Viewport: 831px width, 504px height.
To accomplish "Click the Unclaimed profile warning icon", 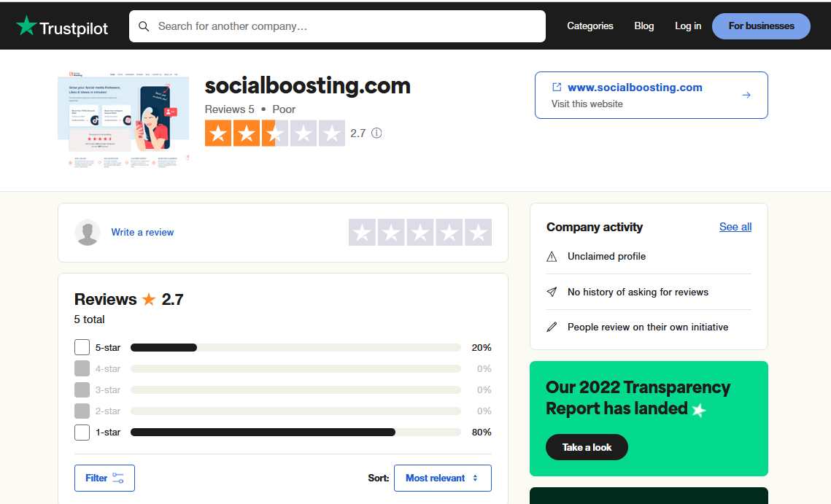I will (x=552, y=257).
